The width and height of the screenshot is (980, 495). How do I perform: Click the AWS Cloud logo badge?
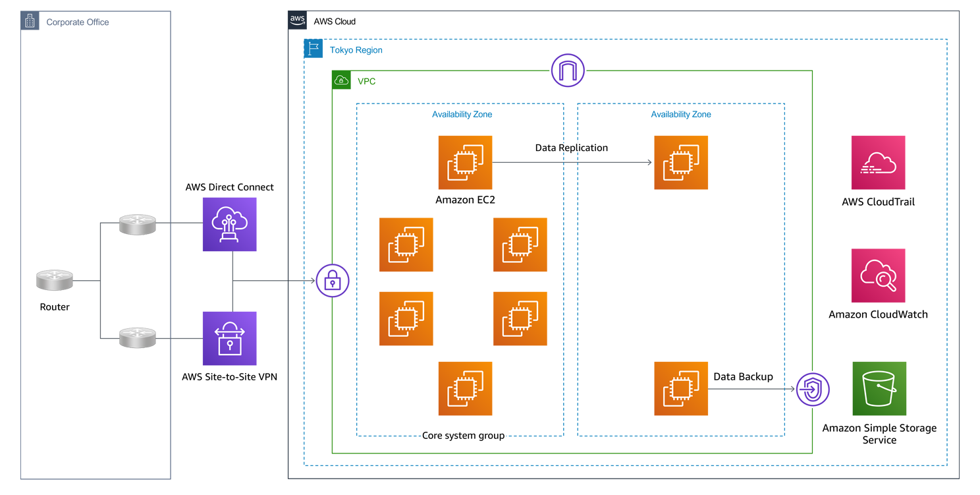(297, 20)
